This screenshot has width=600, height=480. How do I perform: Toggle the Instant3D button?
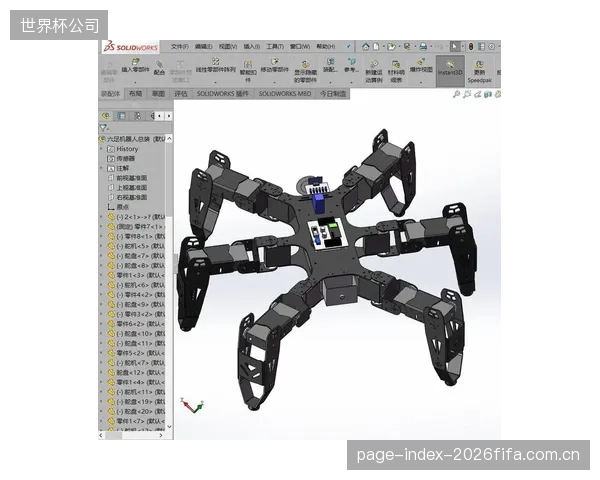450,71
